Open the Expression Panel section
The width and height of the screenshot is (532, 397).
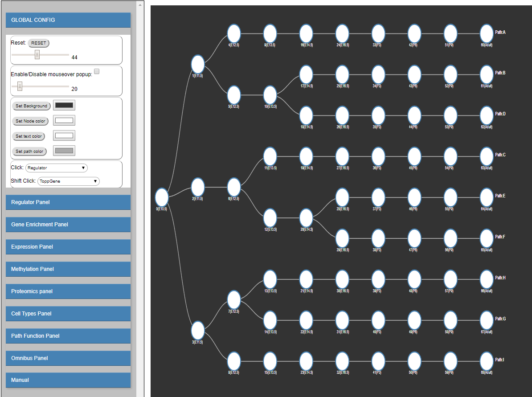pyautogui.click(x=68, y=247)
